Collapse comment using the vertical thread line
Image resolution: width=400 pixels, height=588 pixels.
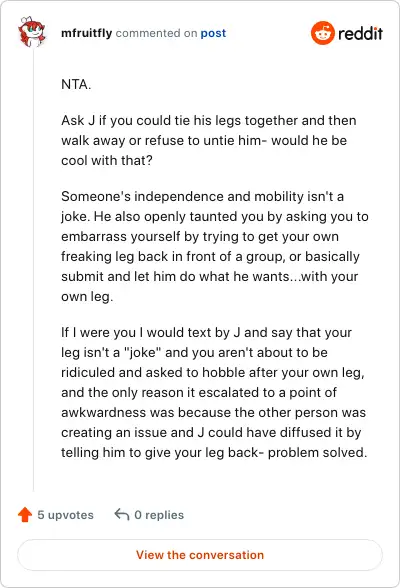pos(33,270)
